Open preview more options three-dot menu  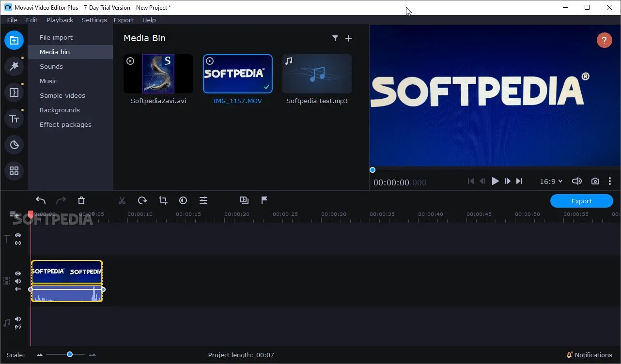point(610,181)
